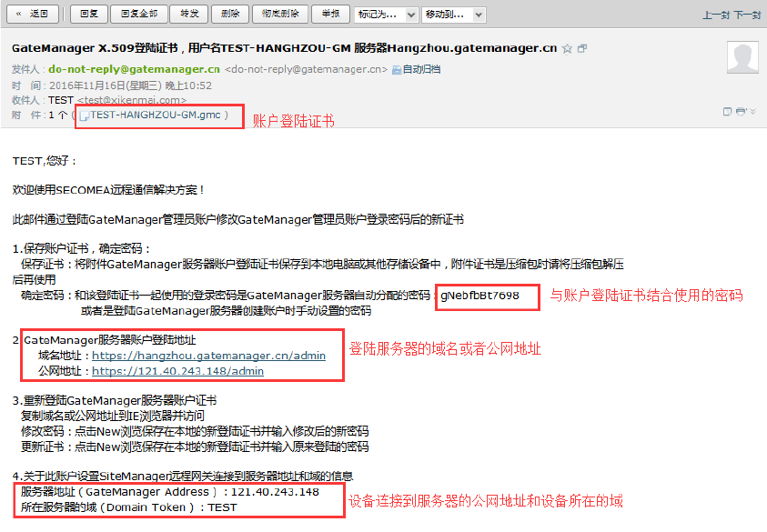Go to previous email 上一封
Viewport: 767px width, 532px height.
point(715,15)
